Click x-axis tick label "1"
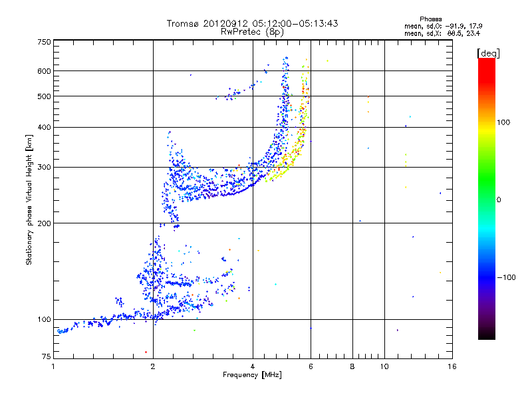The width and height of the screenshot is (532, 399). [x=53, y=366]
